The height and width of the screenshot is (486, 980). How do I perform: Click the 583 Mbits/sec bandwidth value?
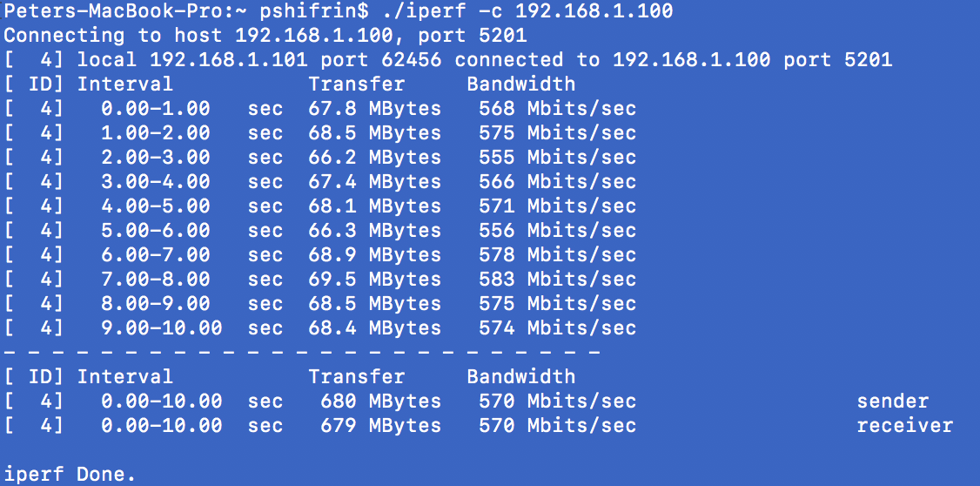(558, 279)
